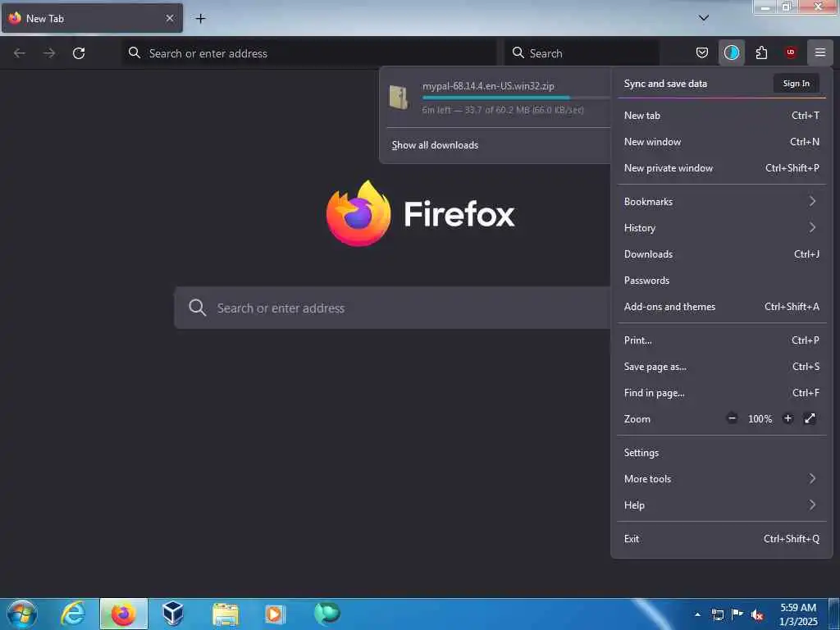
Task: Click the zip file icon in downloads
Action: (x=399, y=98)
